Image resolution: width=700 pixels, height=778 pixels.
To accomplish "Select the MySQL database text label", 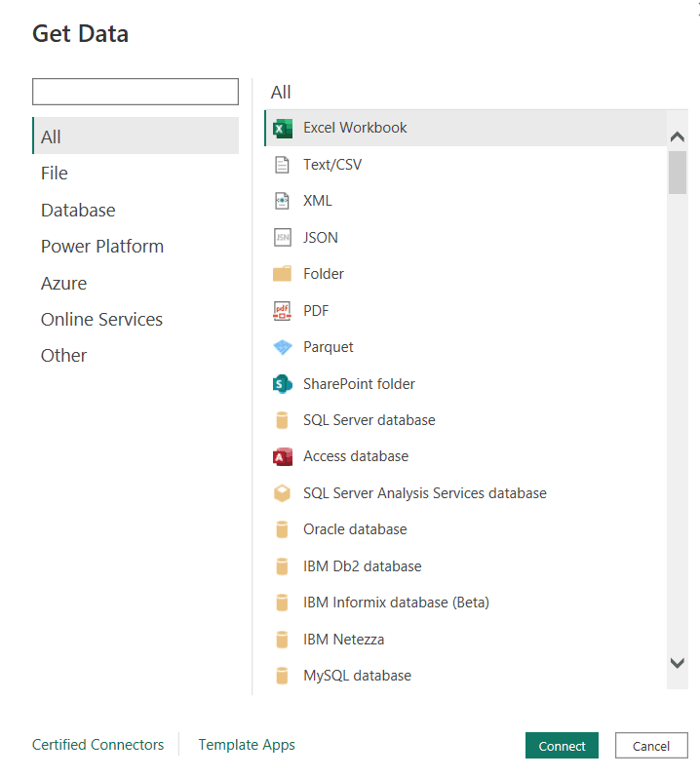I will click(x=357, y=676).
